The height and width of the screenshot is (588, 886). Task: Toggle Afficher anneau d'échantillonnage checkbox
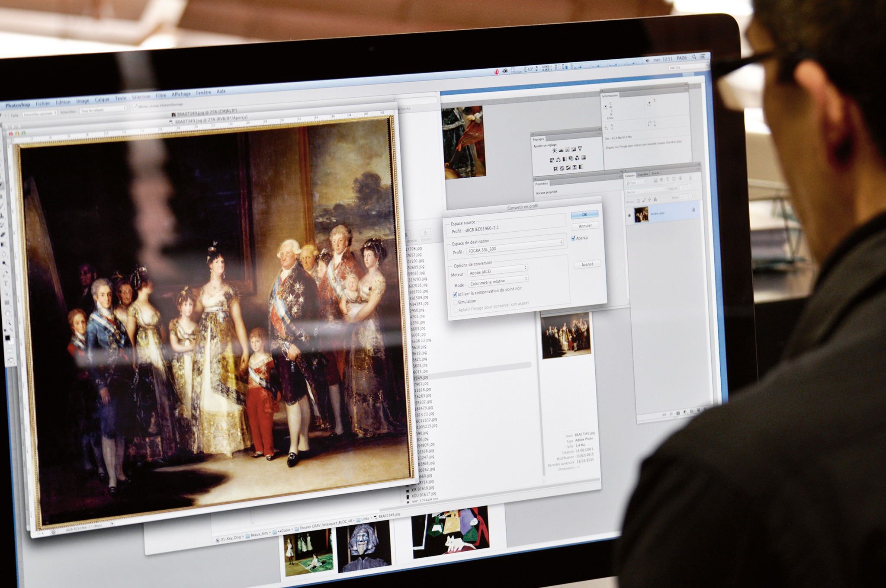pyautogui.click(x=135, y=106)
